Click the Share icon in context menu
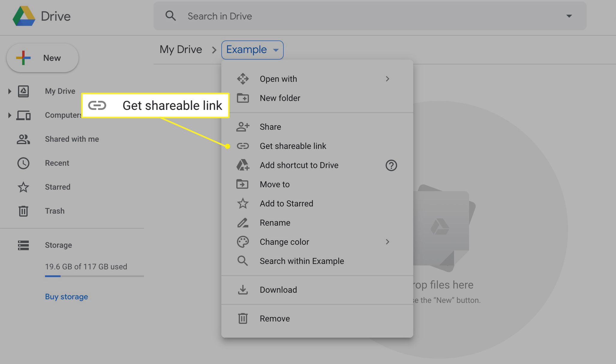The height and width of the screenshot is (364, 616). 242,126
